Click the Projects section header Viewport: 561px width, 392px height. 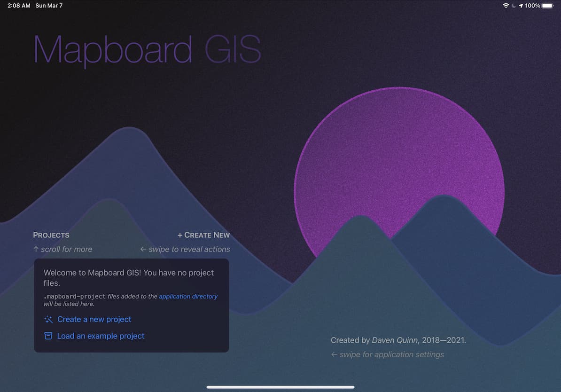pyautogui.click(x=51, y=235)
